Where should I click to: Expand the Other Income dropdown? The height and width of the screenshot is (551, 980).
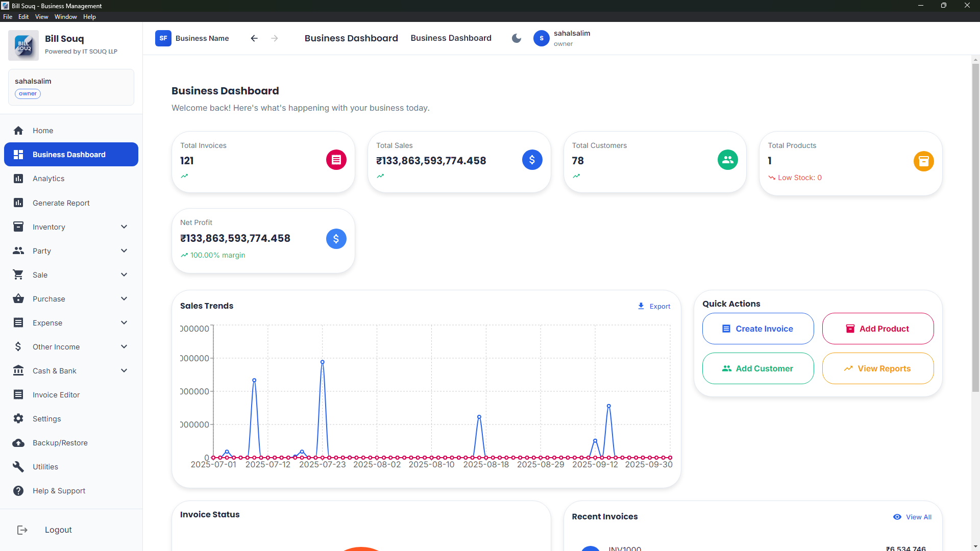(124, 346)
